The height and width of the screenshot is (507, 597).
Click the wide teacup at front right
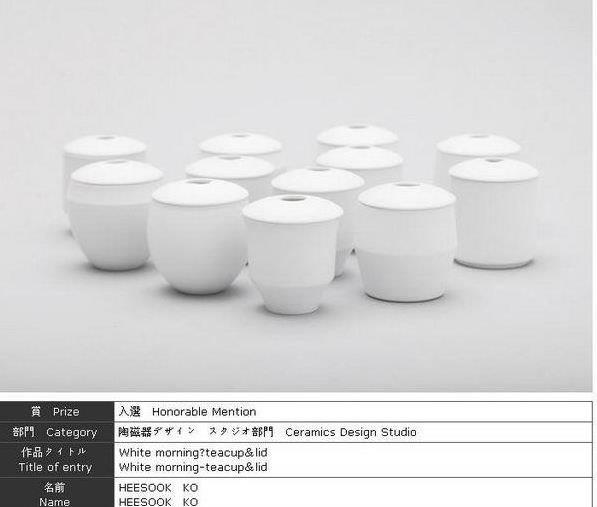(x=406, y=242)
